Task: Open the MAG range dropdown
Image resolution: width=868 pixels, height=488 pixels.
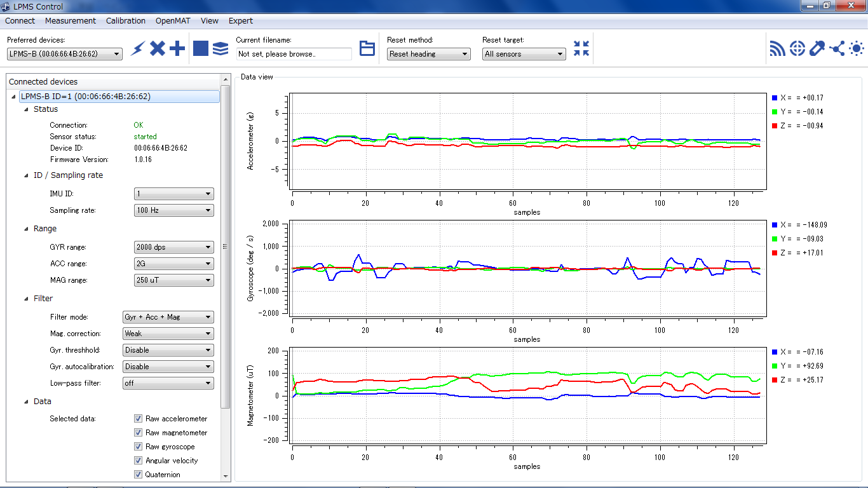Action: (x=174, y=280)
